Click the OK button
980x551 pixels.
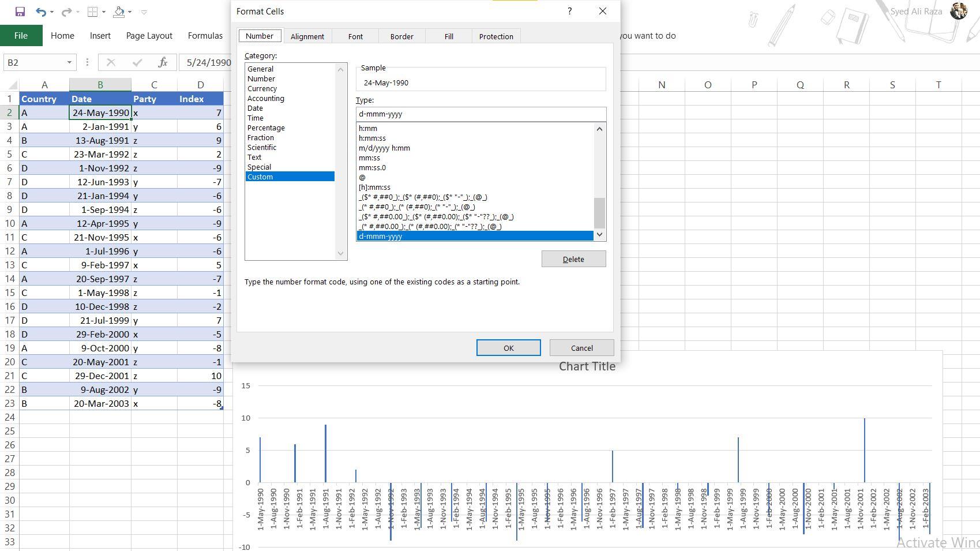[x=508, y=348]
